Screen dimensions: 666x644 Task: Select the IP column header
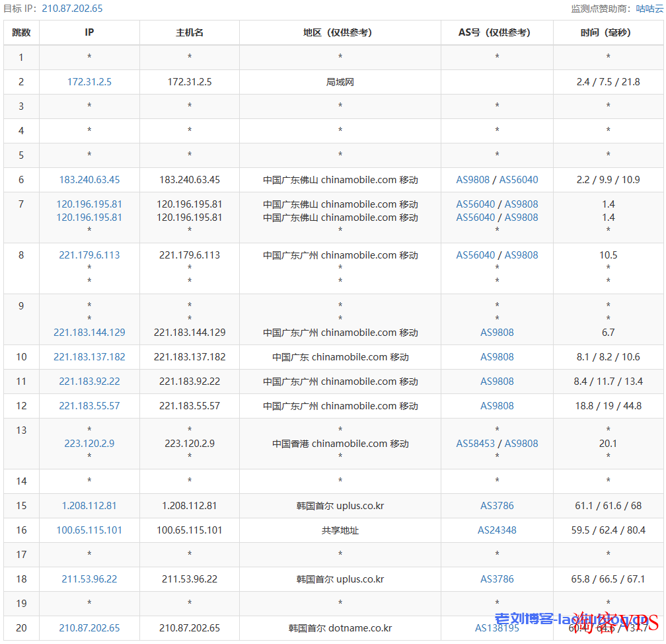(89, 32)
